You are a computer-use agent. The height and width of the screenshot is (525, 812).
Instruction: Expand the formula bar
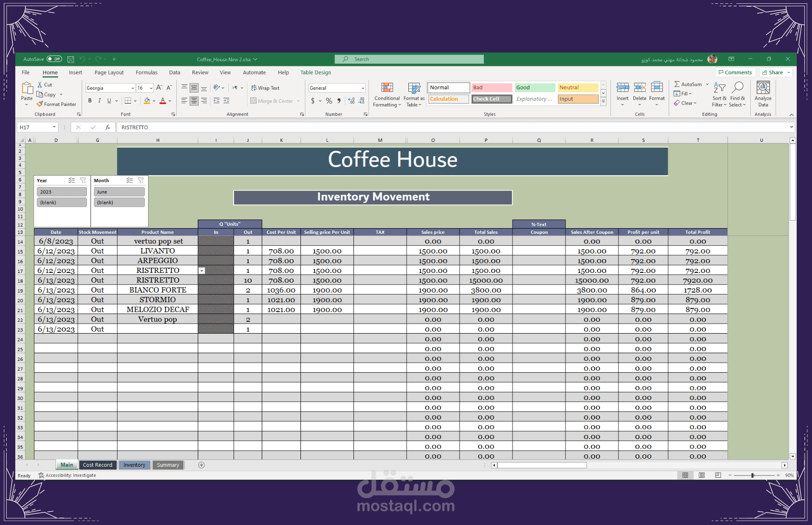point(791,127)
